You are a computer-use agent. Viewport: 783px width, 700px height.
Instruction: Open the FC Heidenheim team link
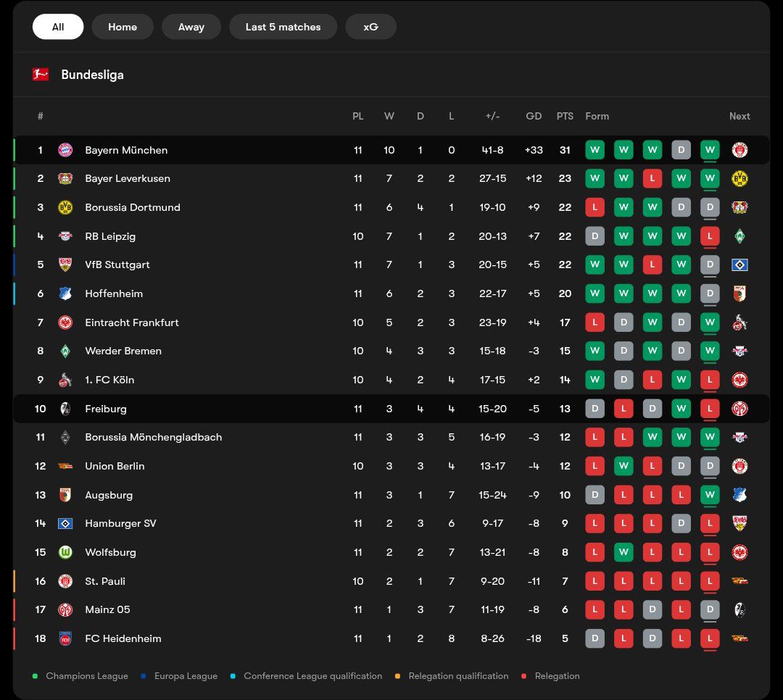click(x=123, y=638)
